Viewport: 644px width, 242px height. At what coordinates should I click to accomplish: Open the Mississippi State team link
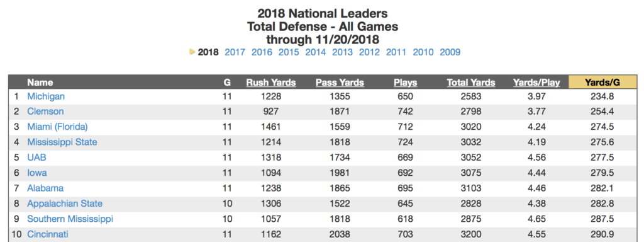tap(62, 142)
